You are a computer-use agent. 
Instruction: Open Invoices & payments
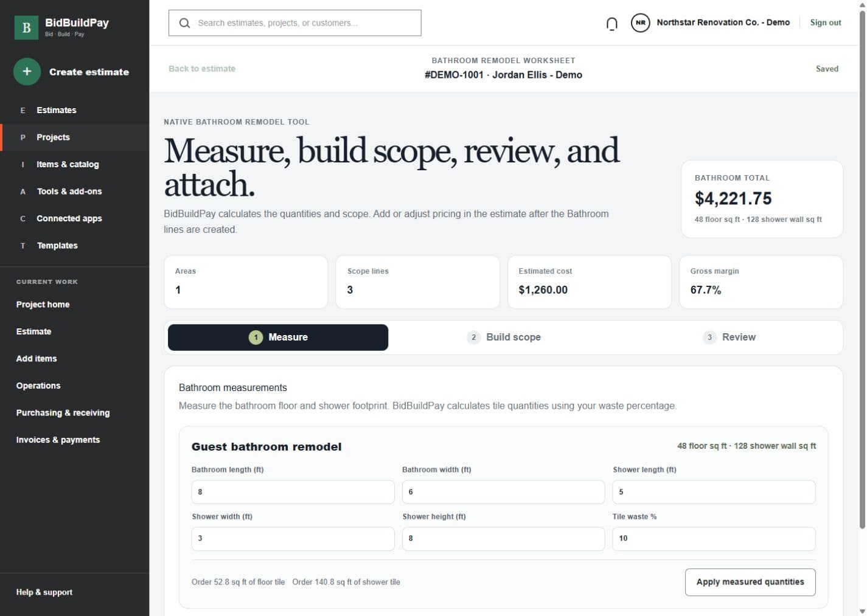[x=58, y=440]
